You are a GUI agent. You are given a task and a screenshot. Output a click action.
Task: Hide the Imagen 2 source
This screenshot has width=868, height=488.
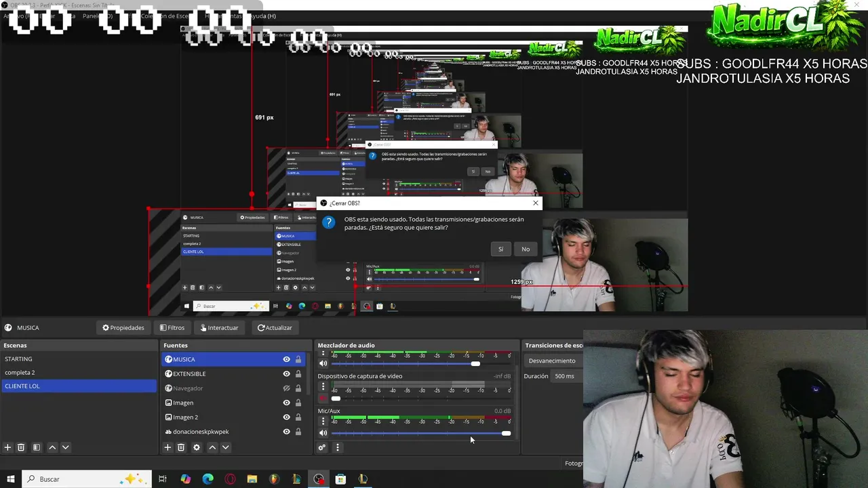[x=286, y=417]
